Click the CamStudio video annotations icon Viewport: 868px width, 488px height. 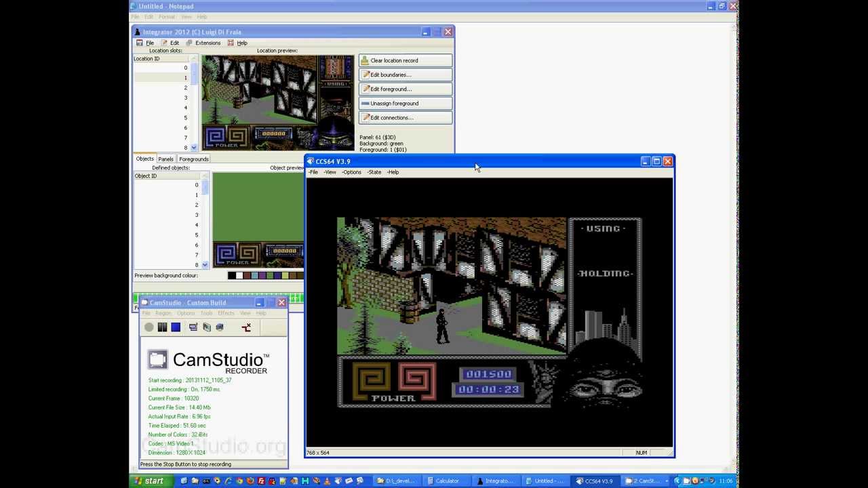(x=207, y=327)
